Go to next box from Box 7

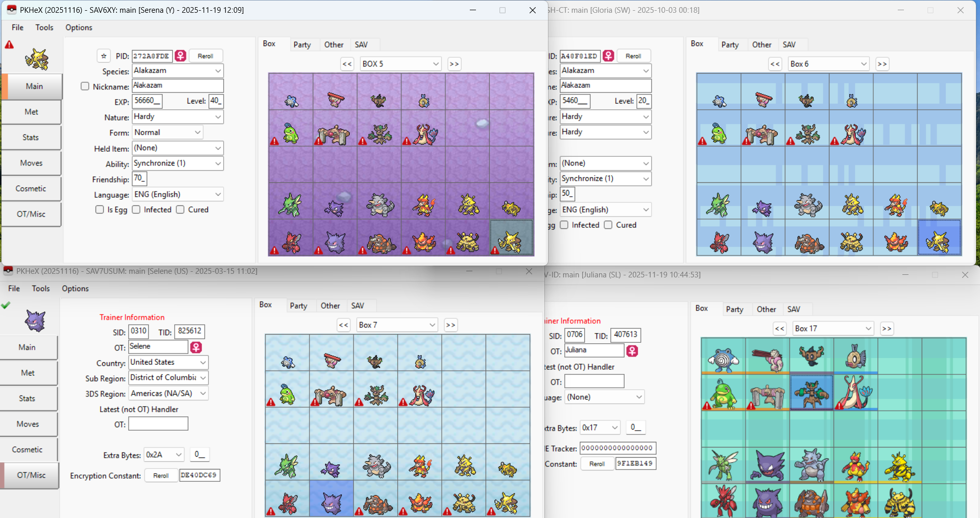[450, 325]
